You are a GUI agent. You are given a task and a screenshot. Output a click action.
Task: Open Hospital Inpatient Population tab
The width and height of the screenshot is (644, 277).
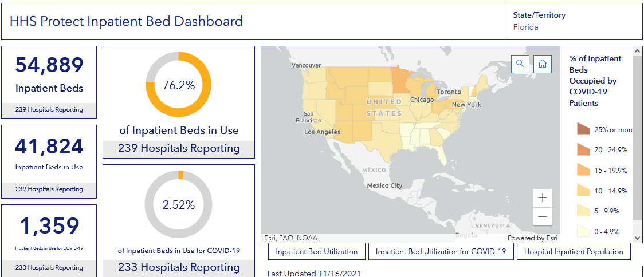[x=574, y=251]
